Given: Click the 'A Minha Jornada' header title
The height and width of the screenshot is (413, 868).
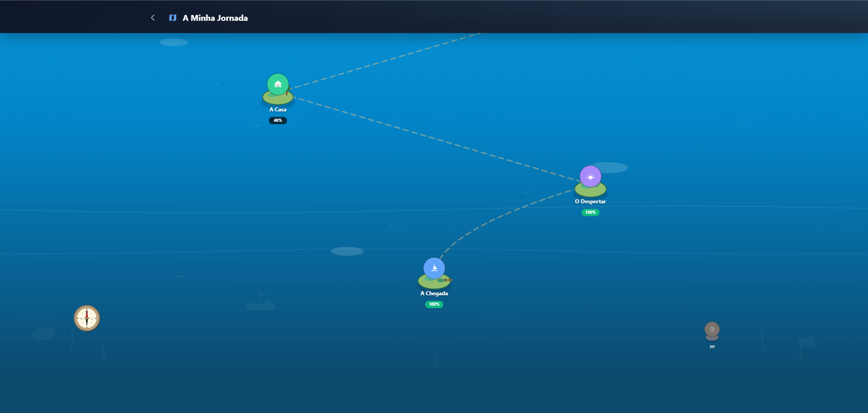Looking at the screenshot, I should coord(215,18).
